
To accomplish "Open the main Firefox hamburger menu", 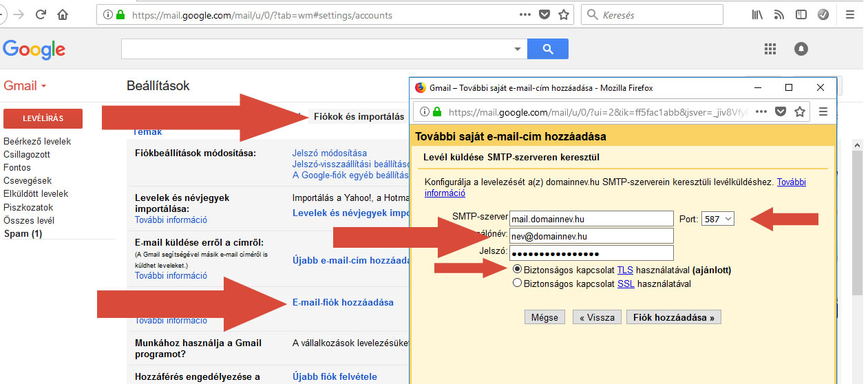I will tap(850, 14).
